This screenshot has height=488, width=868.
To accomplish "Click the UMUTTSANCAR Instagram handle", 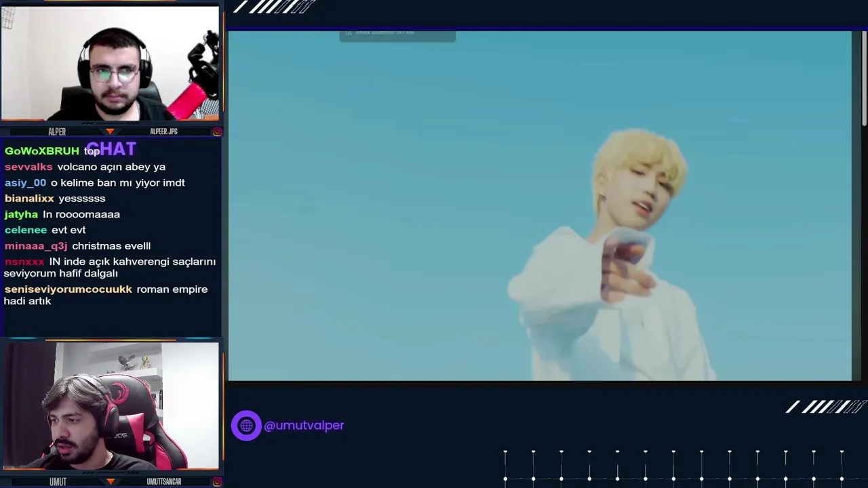I will pyautogui.click(x=164, y=482).
